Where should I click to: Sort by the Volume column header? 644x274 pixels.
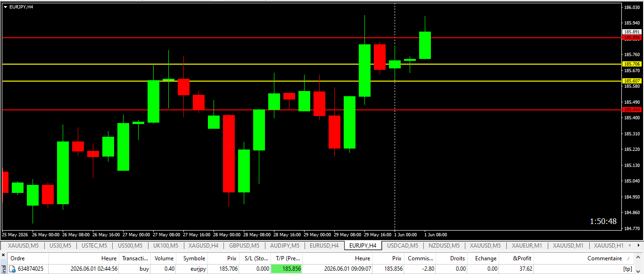coord(164,258)
